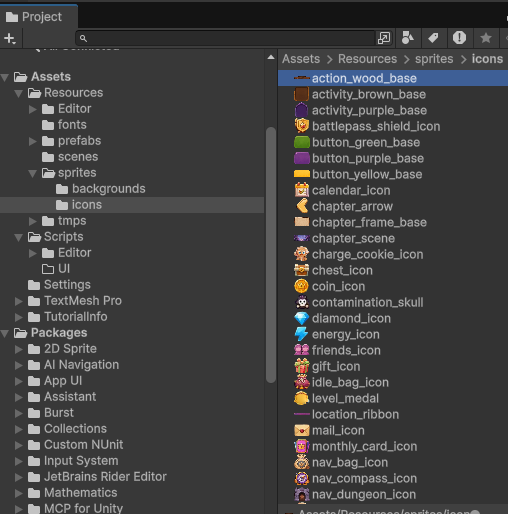Click the search by label tag icon
508x514 pixels.
tap(433, 38)
